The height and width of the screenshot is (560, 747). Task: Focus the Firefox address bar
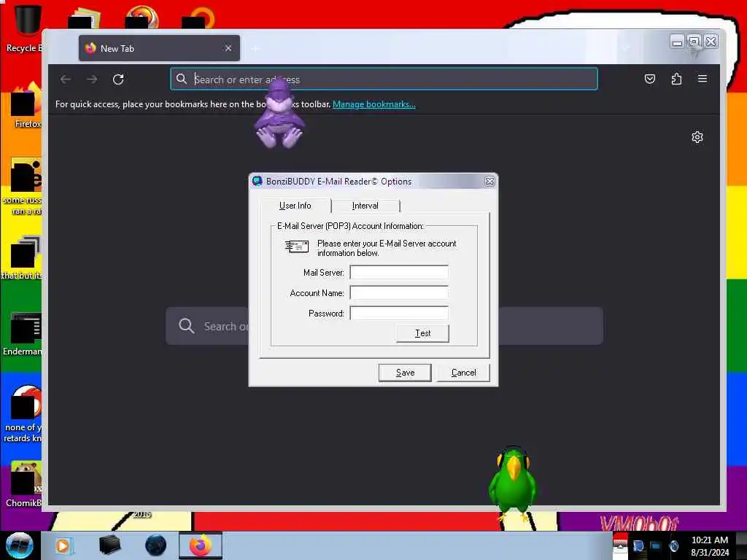click(x=384, y=79)
